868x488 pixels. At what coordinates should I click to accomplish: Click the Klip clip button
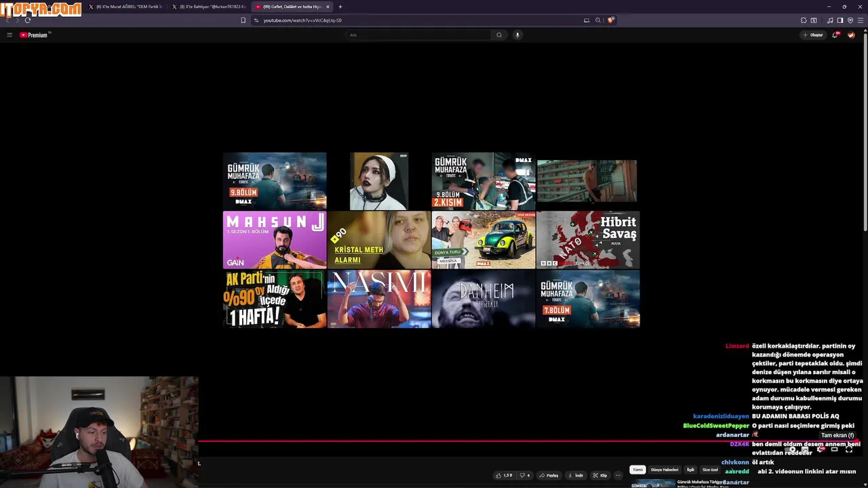pos(600,475)
